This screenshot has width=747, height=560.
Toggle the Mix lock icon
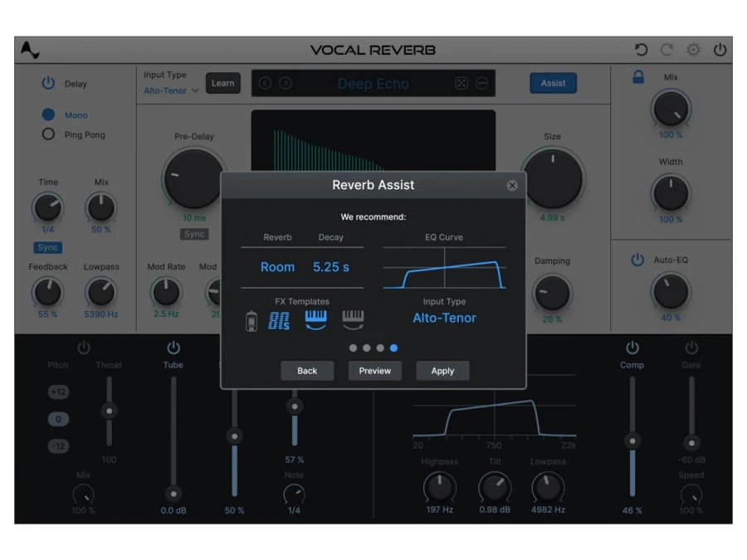point(638,76)
